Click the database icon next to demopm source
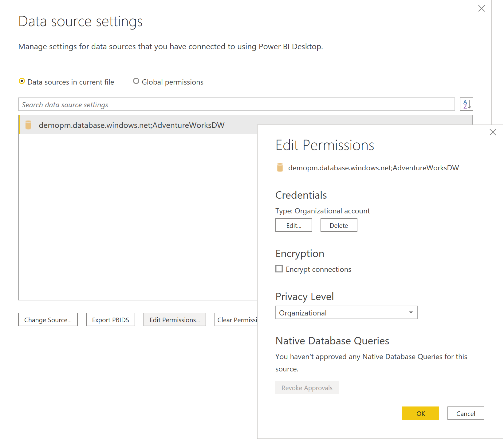The height and width of the screenshot is (440, 504). pyautogui.click(x=28, y=125)
